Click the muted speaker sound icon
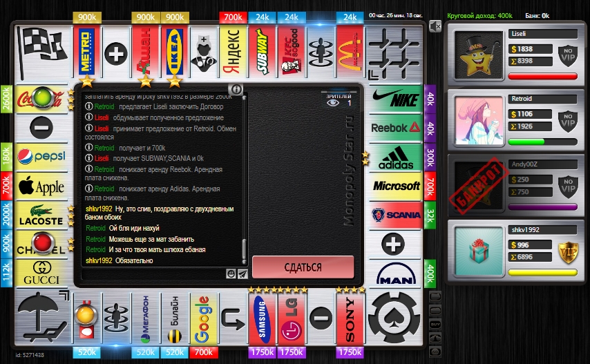 point(435,26)
